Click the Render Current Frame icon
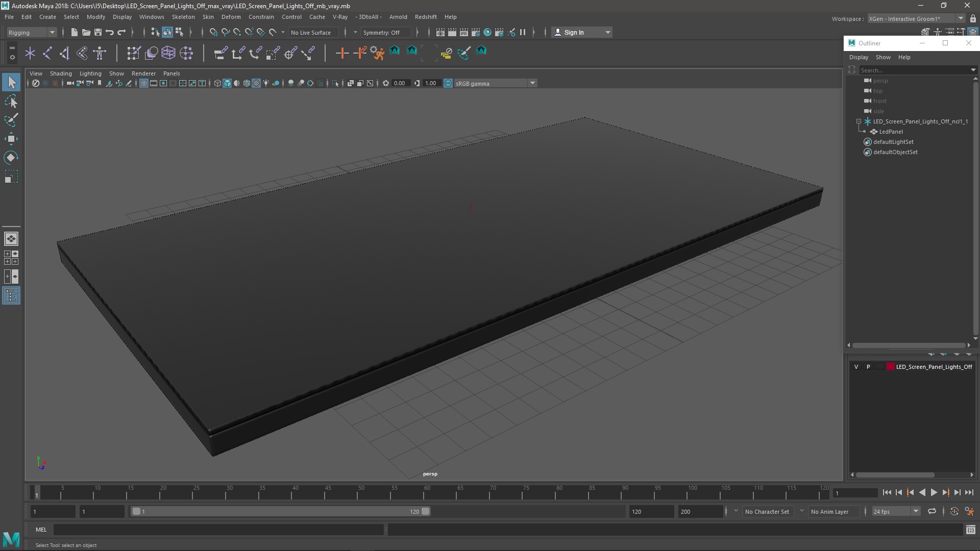 pos(452,32)
